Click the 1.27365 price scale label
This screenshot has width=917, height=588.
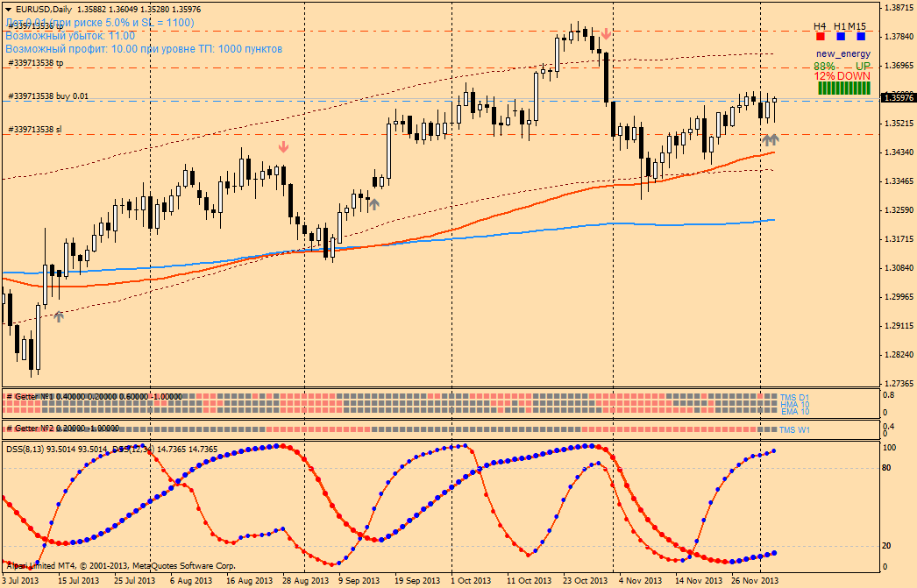899,384
